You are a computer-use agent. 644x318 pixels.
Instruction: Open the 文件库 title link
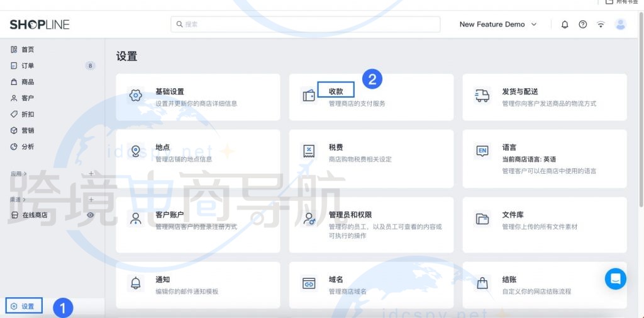coord(513,215)
